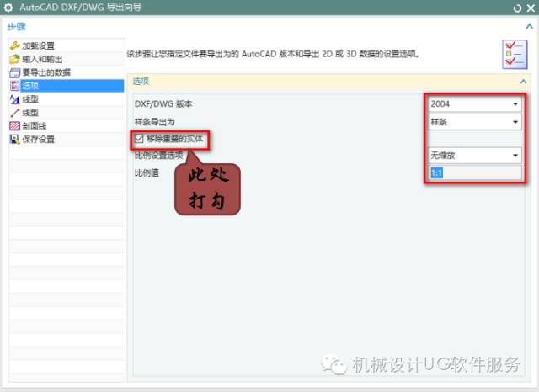Collapse the 步骤 section with the chevron
The height and width of the screenshot is (392, 539).
click(530, 26)
